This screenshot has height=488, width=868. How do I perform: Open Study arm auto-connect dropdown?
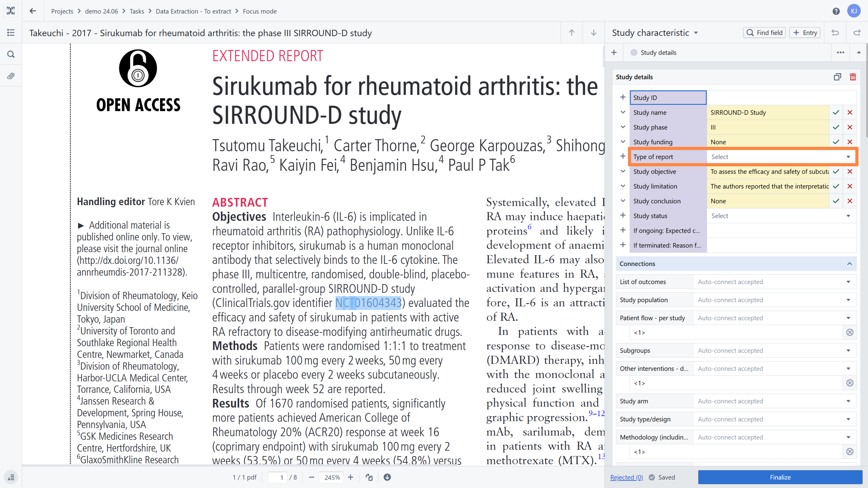pos(774,401)
